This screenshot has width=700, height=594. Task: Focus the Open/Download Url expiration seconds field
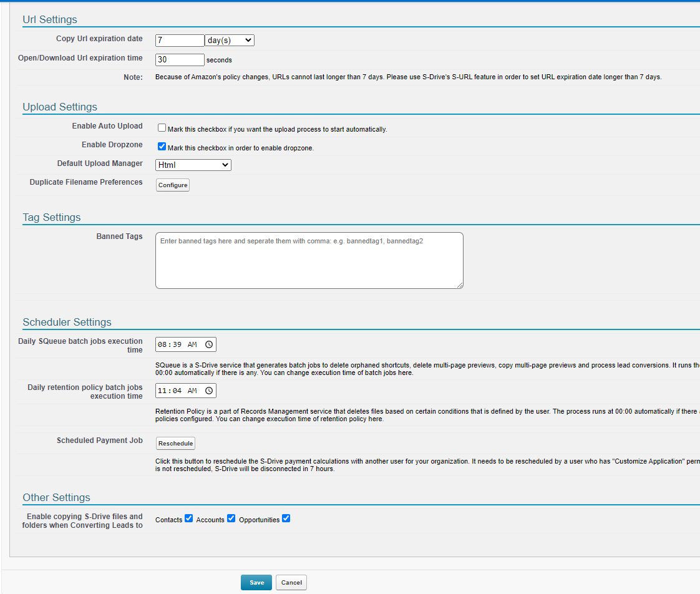(179, 60)
